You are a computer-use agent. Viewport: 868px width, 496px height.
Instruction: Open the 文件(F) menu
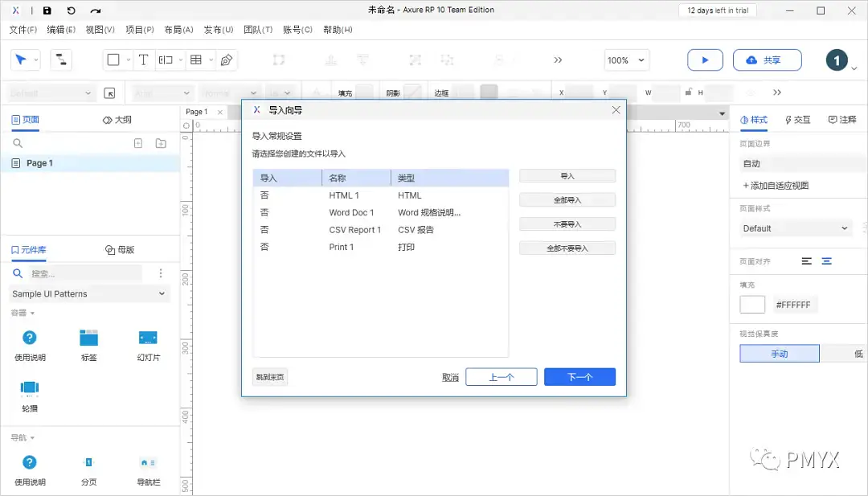(x=23, y=29)
